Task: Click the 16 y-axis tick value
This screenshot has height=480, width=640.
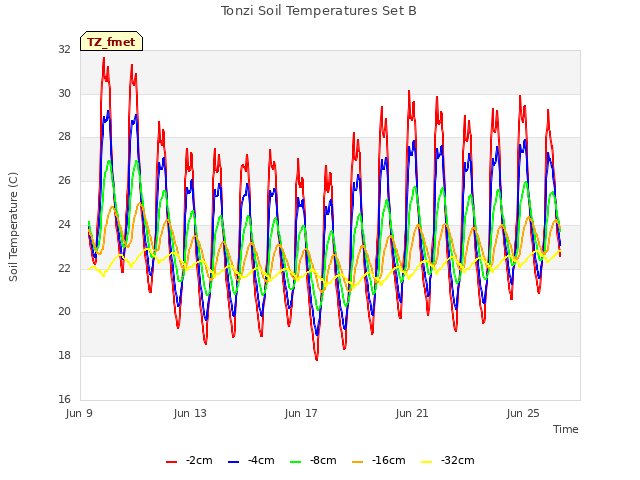Action: tap(64, 399)
